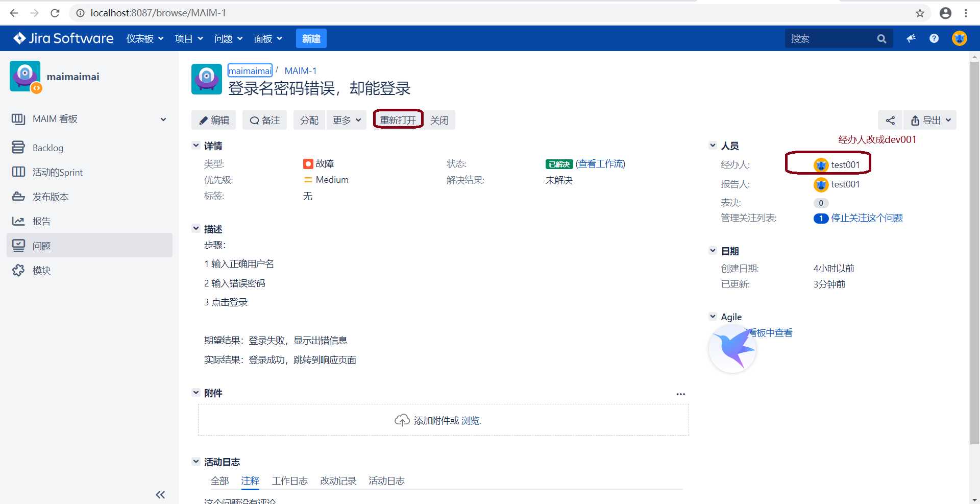The width and height of the screenshot is (980, 504).
Task: Collapse the 详情 section
Action: click(x=195, y=146)
